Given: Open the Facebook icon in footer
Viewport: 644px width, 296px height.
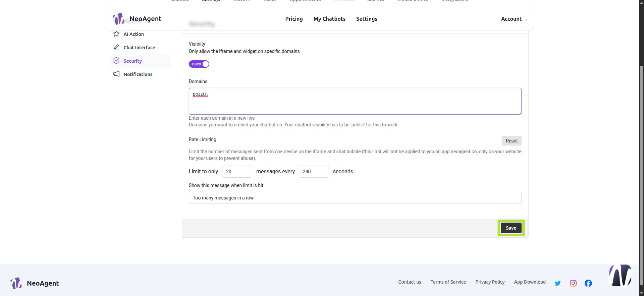Looking at the screenshot, I should pos(588,283).
